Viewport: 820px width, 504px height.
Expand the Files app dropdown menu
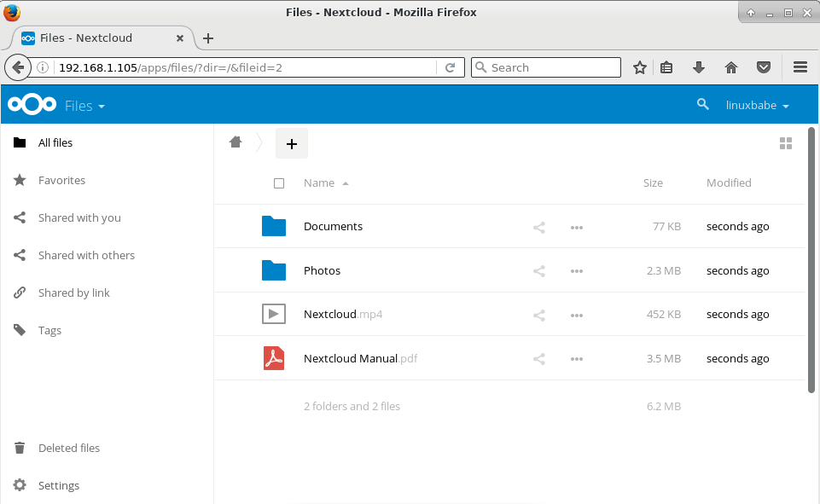point(84,106)
